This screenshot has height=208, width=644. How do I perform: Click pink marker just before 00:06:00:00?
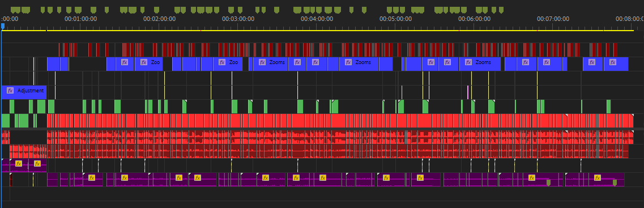[x=468, y=92]
